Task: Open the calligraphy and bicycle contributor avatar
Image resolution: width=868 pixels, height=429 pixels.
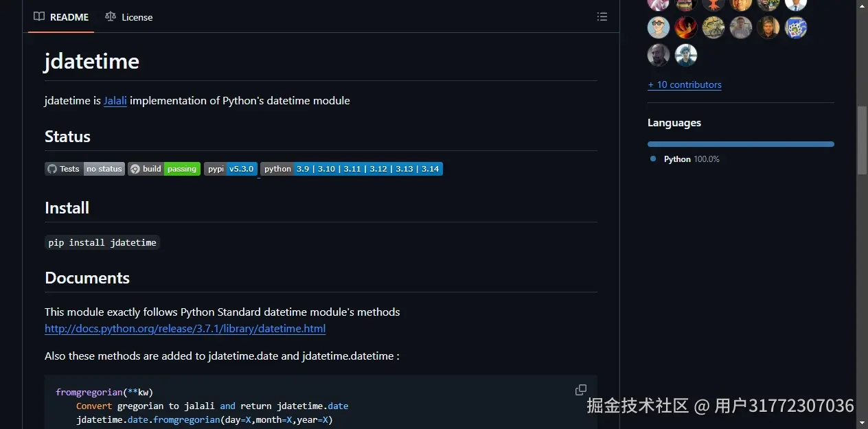Action: coord(713,27)
